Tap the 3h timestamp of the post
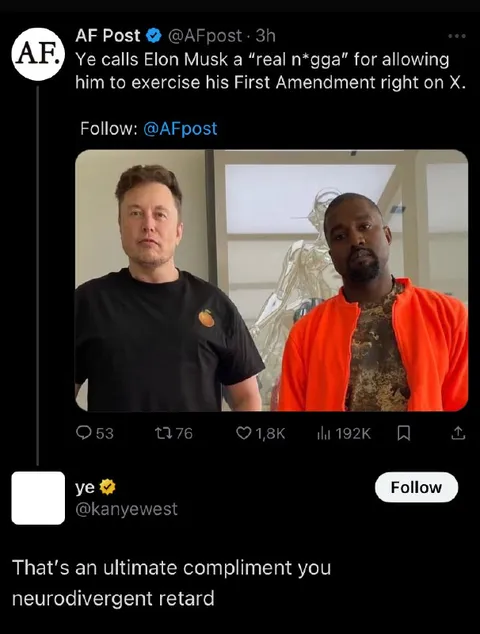 (x=266, y=36)
